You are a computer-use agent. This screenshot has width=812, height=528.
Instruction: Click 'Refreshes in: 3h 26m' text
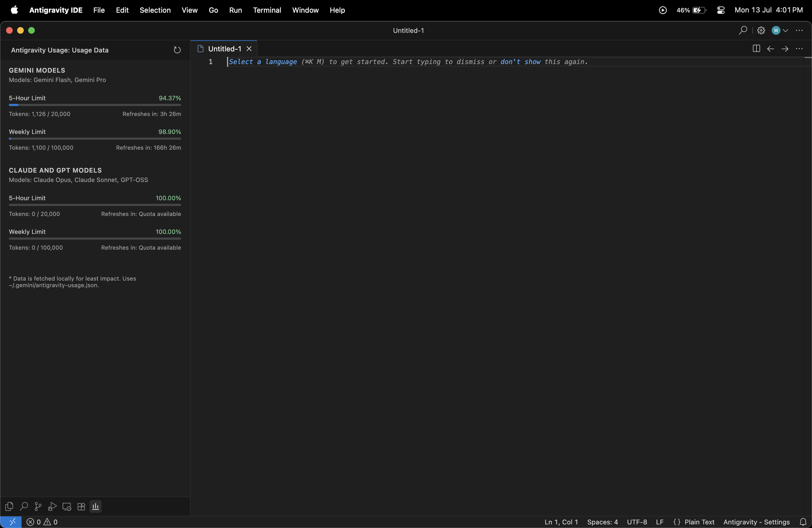click(x=152, y=114)
